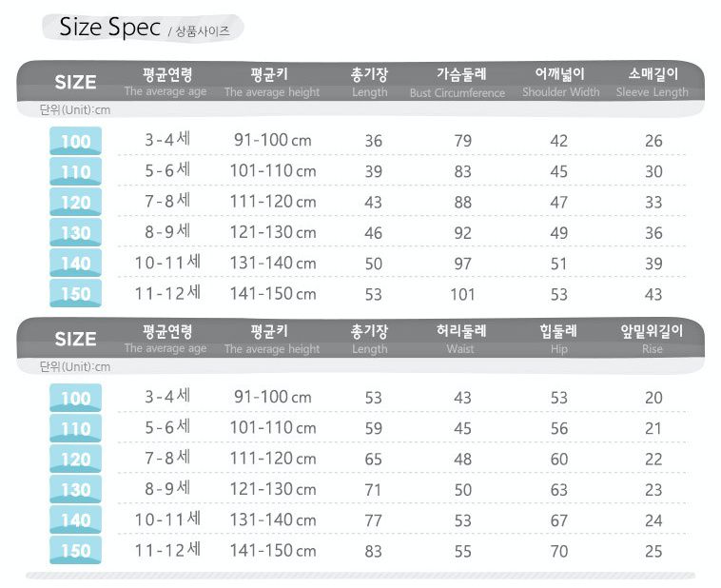Click the bust circumference value 101
The height and width of the screenshot is (588, 721).
click(x=461, y=294)
